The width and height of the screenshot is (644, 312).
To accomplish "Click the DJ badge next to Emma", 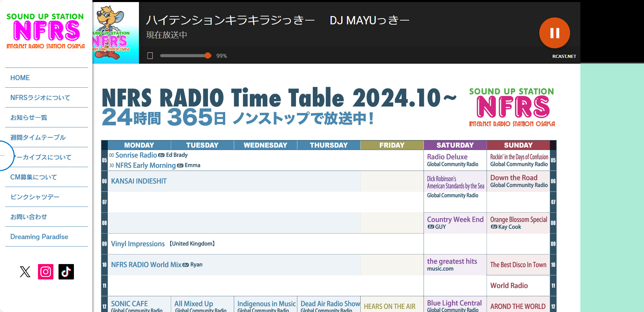I will tap(180, 165).
